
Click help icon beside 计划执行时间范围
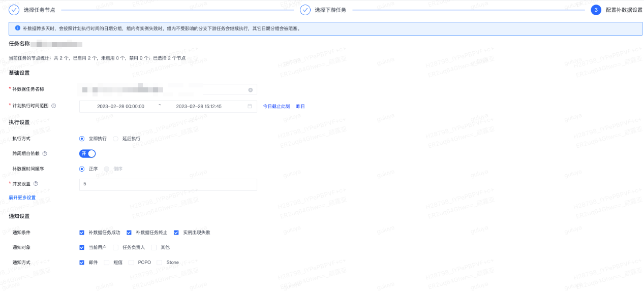pyautogui.click(x=54, y=106)
